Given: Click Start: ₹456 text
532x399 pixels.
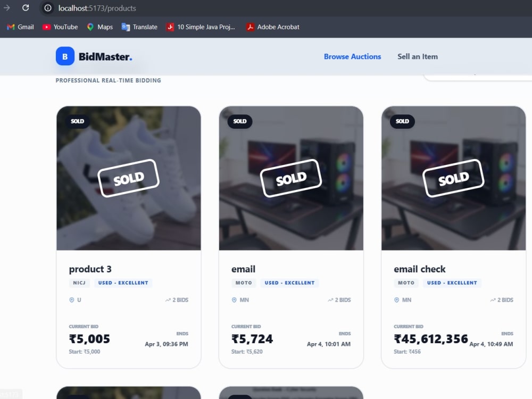Looking at the screenshot, I should coord(407,352).
